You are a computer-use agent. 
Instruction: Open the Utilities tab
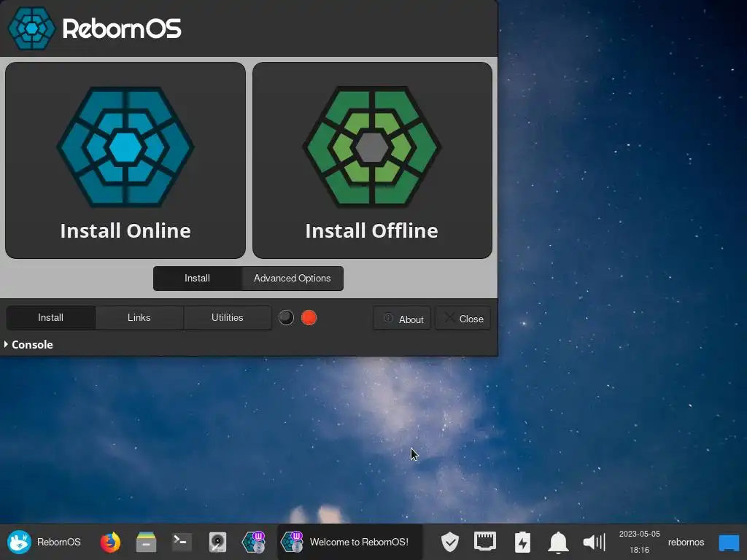(x=228, y=318)
